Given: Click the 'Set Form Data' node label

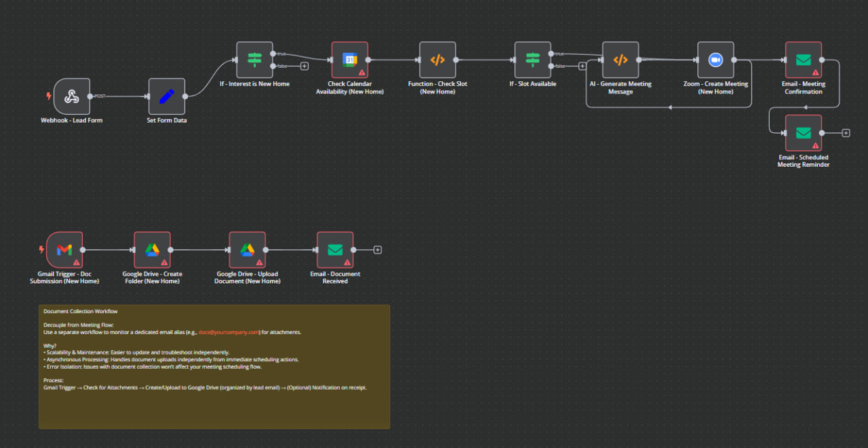Looking at the screenshot, I should (x=167, y=121).
